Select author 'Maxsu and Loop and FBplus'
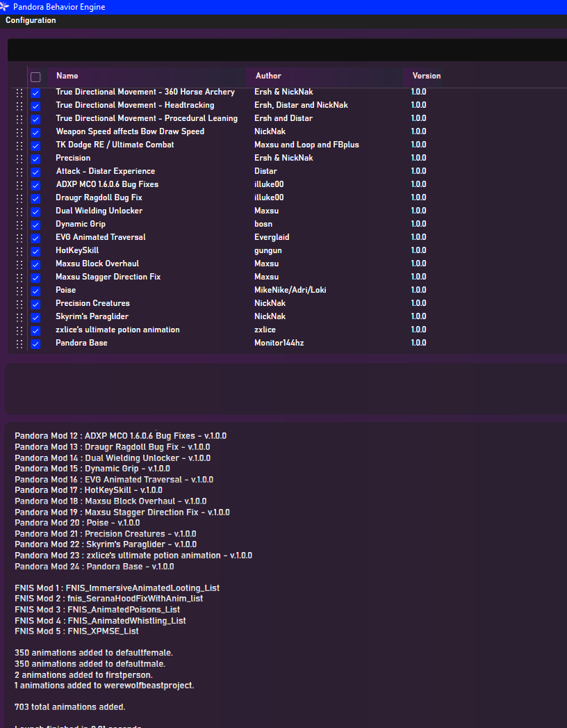 click(x=306, y=145)
